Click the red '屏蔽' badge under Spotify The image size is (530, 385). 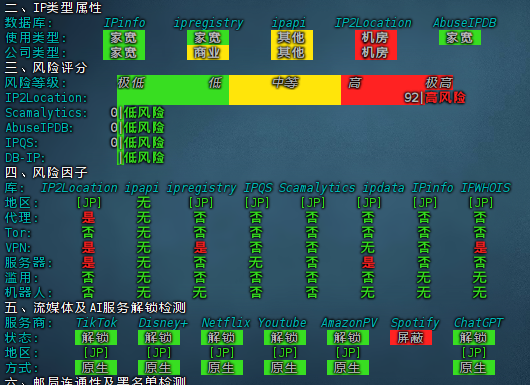(x=411, y=338)
